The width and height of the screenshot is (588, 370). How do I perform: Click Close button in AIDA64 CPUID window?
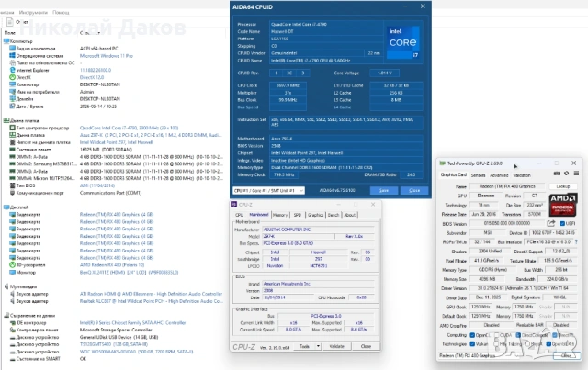pos(414,190)
